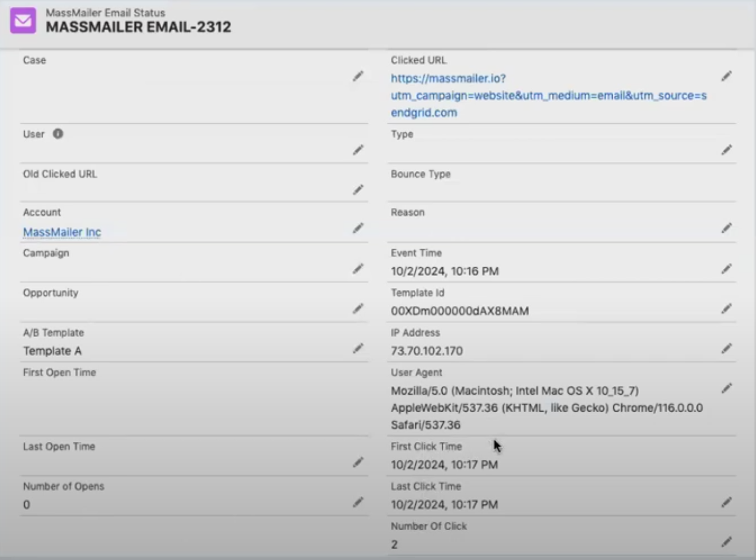Edit the Last Open Time pencil icon
Viewport: 756px width, 560px height.
click(358, 463)
